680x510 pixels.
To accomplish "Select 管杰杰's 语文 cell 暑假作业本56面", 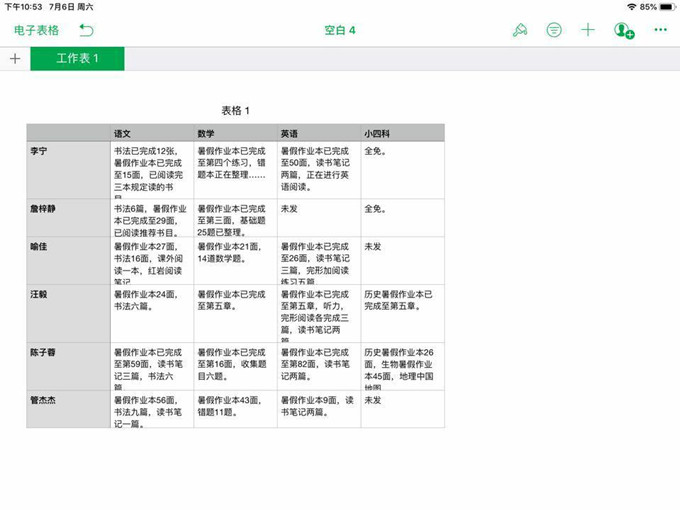I will (x=152, y=409).
